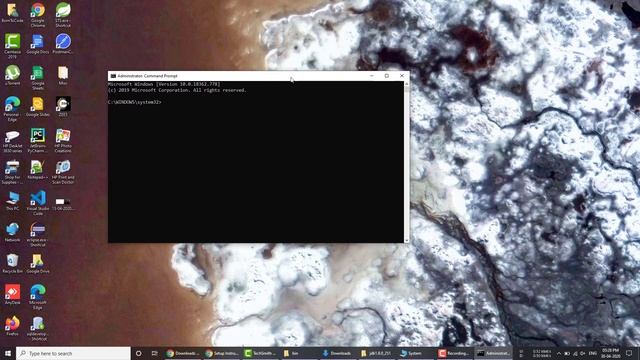Launch Postman from the desktop
The image size is (640, 360).
tap(63, 44)
